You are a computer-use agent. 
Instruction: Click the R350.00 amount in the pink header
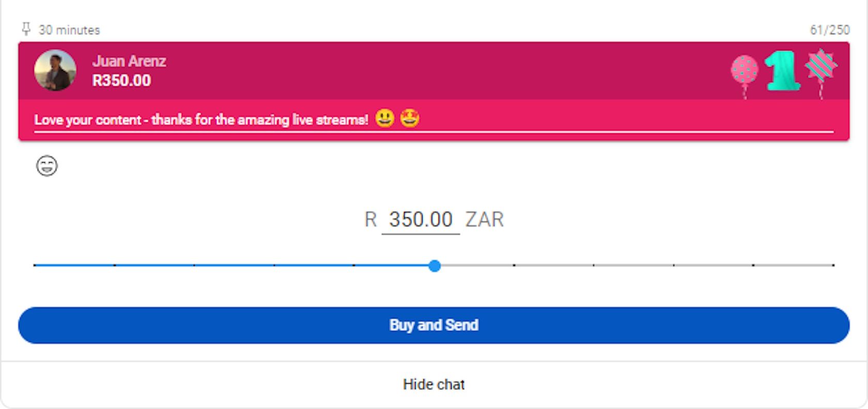click(x=121, y=81)
